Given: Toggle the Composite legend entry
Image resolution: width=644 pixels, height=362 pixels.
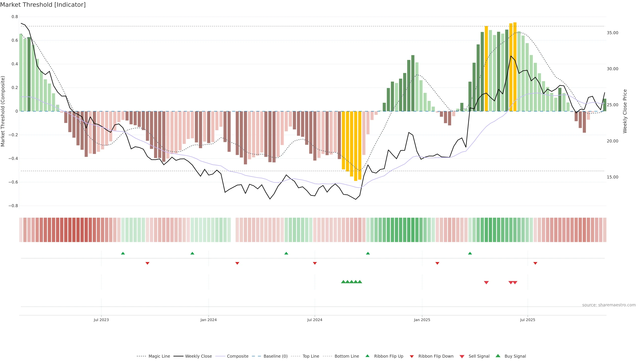Looking at the screenshot, I should coord(237,356).
